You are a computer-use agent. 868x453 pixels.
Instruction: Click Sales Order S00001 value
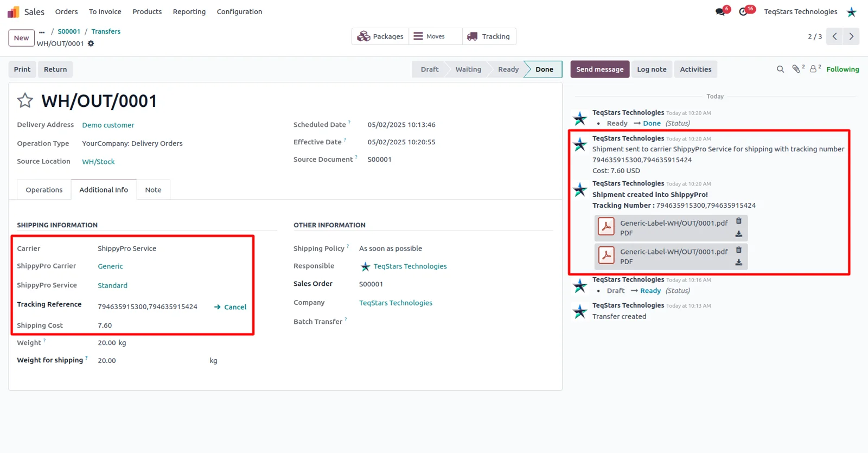[371, 284]
